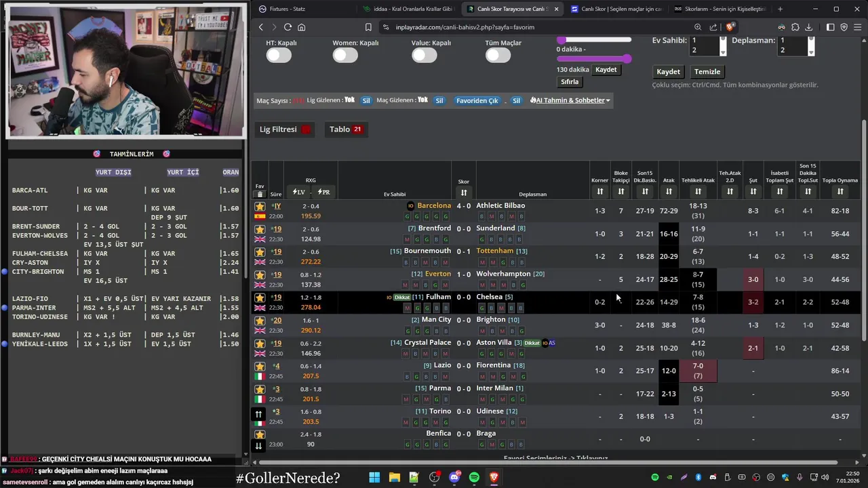The width and height of the screenshot is (868, 488).
Task: Sort by Bloke Takipçi column arrows
Action: (621, 192)
